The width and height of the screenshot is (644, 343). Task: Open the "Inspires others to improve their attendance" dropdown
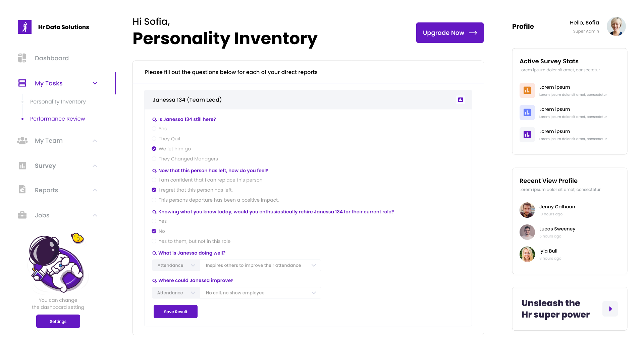pos(260,265)
